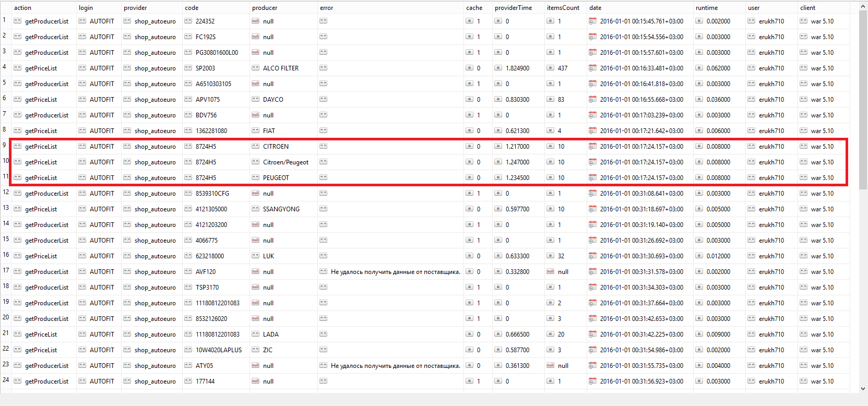Screen dimensions: 868x406
Task: Click the number icon before providerTime 0.633300
Action: click(x=498, y=256)
